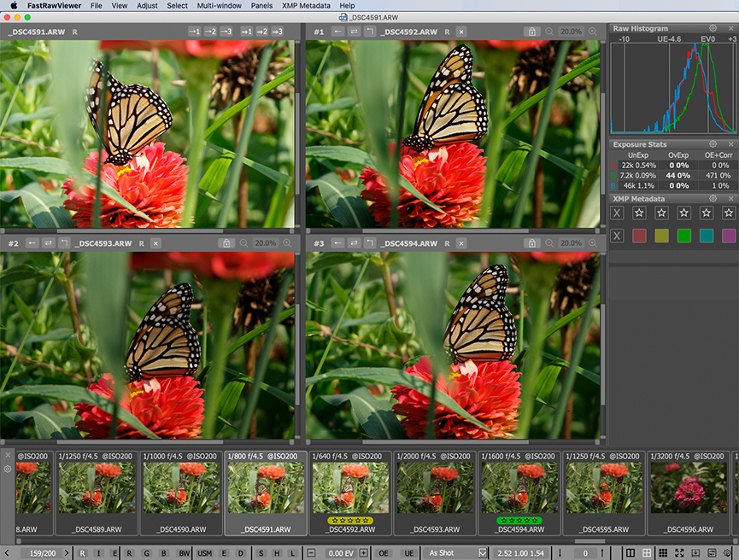Viewport: 739px width, 560px height.
Task: Clear XMP star rating with X box
Action: pyautogui.click(x=618, y=213)
